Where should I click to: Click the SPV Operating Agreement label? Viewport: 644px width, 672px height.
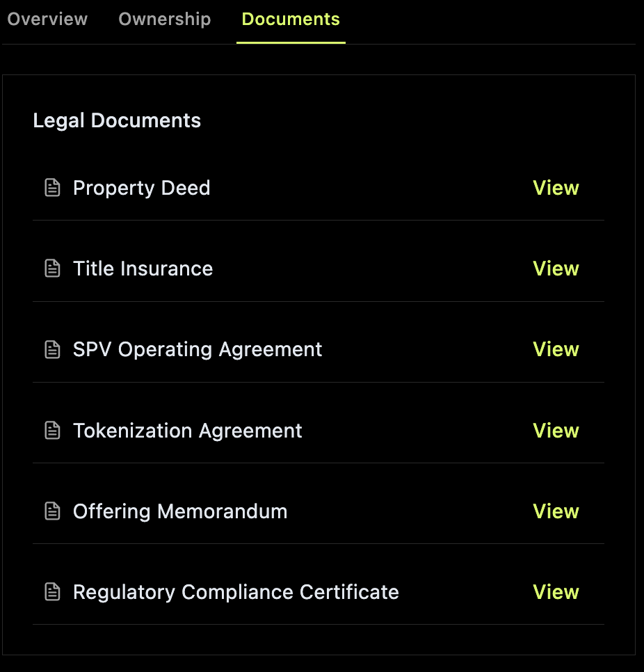[x=198, y=349]
